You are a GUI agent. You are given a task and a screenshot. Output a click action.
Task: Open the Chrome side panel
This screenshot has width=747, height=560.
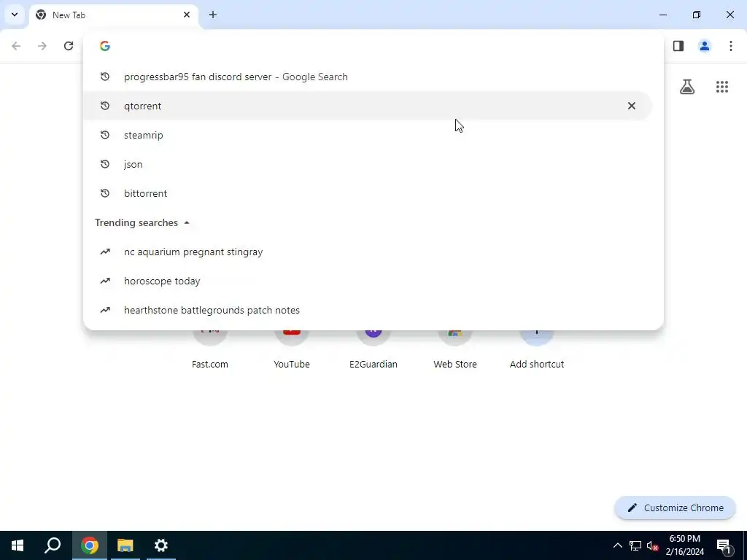pyautogui.click(x=678, y=46)
